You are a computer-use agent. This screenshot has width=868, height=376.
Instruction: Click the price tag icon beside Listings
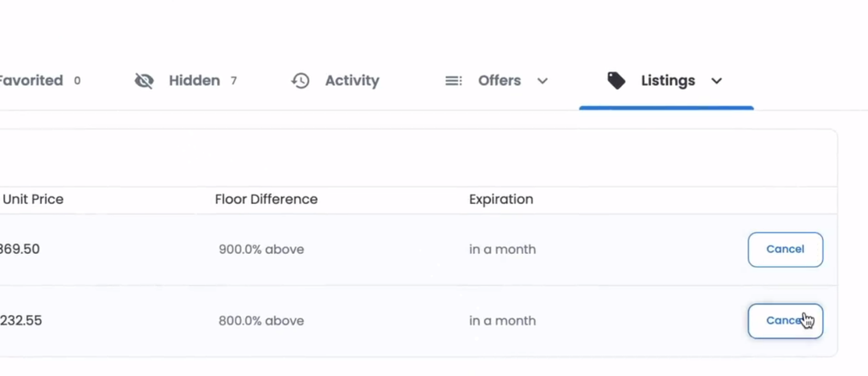pos(616,80)
